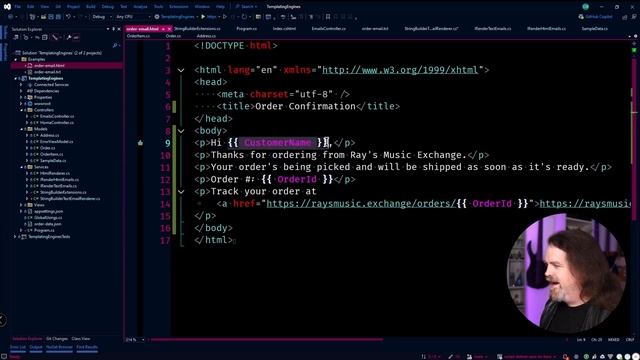640x360 pixels.
Task: Select HomeController.cs in Solution Explorer
Action: [57, 122]
